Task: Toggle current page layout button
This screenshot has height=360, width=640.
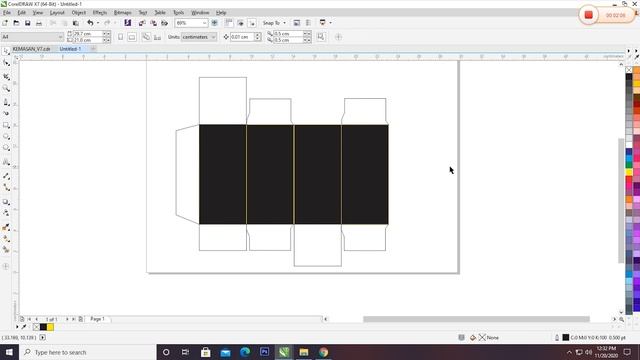Action: (158, 37)
